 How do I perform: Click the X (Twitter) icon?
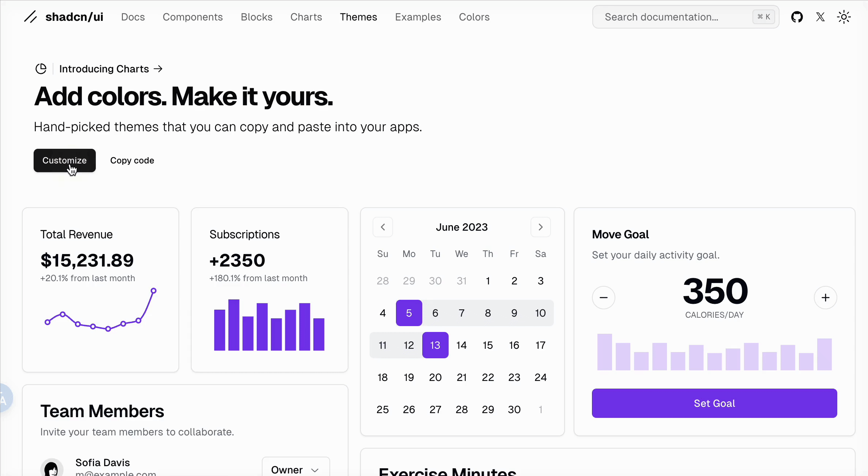pyautogui.click(x=820, y=17)
